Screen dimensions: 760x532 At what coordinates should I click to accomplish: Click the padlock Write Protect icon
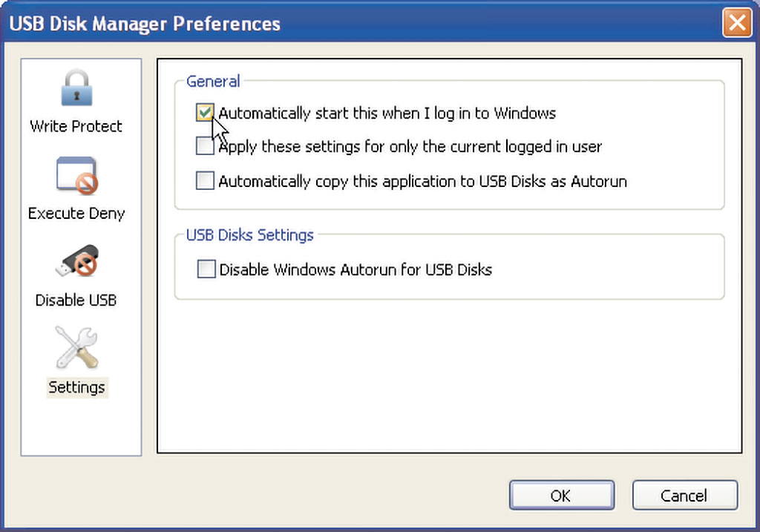coord(76,88)
